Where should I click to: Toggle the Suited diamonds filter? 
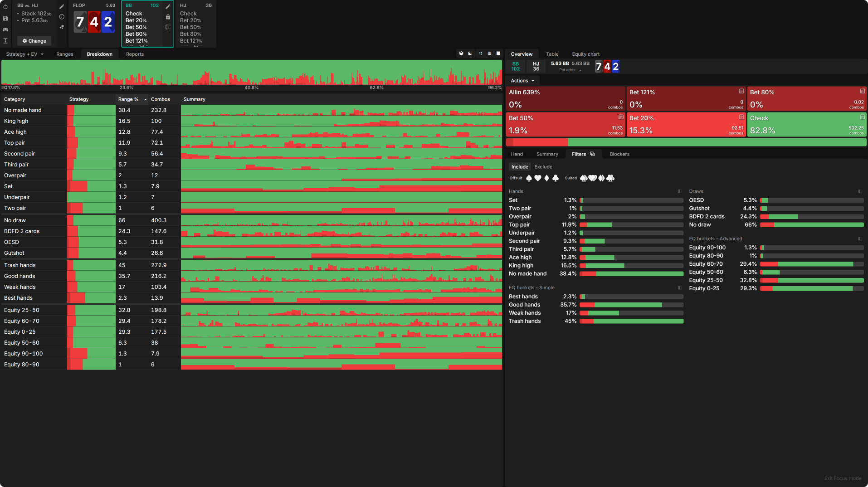tap(601, 178)
